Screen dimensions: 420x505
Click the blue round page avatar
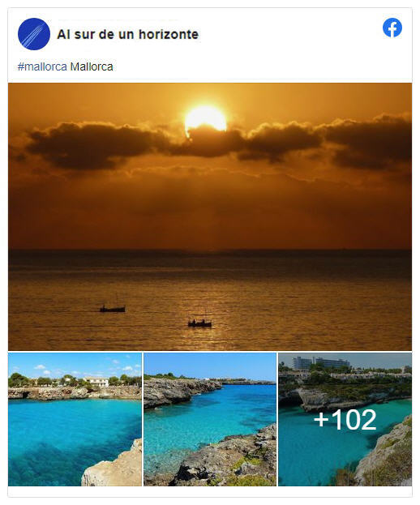tap(34, 34)
